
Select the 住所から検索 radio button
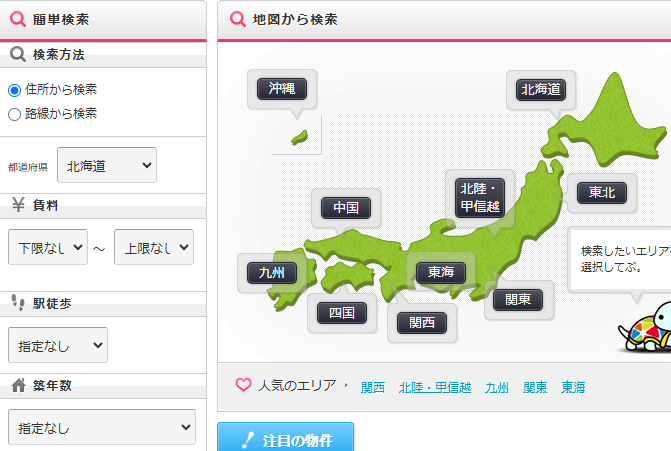(14, 89)
